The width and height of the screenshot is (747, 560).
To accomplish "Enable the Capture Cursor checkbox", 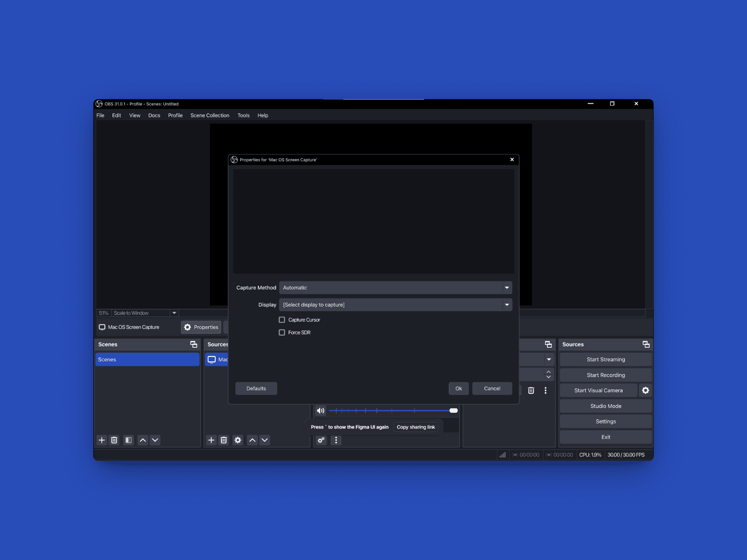I will point(282,320).
